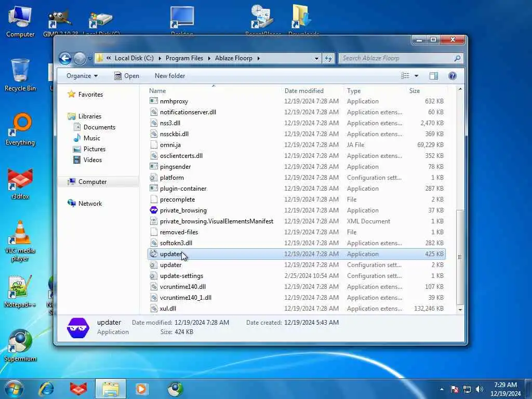This screenshot has width=532, height=399.
Task: Select the VLC media player desktop shortcut
Action: click(20, 241)
